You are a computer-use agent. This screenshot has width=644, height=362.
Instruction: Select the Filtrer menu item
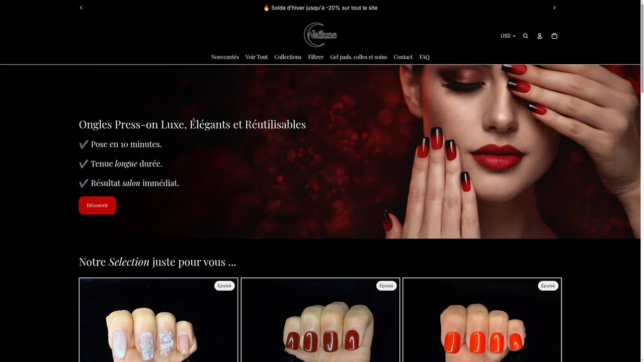[316, 57]
